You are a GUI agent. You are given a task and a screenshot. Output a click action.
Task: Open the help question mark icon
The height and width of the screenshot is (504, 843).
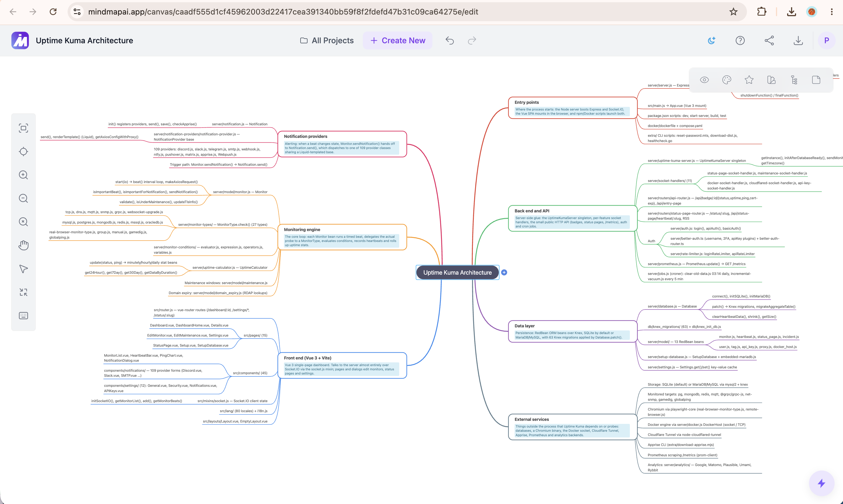(740, 40)
